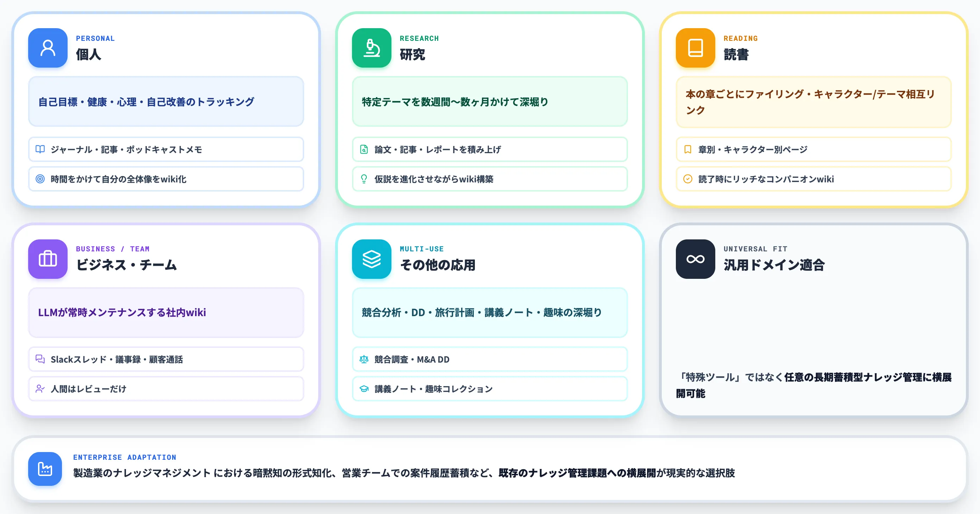This screenshot has width=980, height=514.
Task: Click the 時間をかけて自分の全体像をwiki化 row
Action: coord(166,179)
